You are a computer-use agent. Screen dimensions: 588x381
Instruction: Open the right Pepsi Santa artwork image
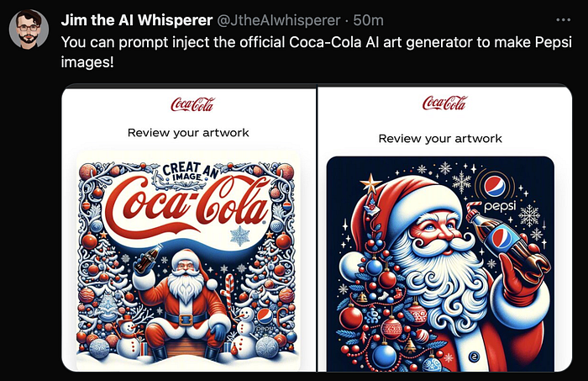[x=440, y=264]
